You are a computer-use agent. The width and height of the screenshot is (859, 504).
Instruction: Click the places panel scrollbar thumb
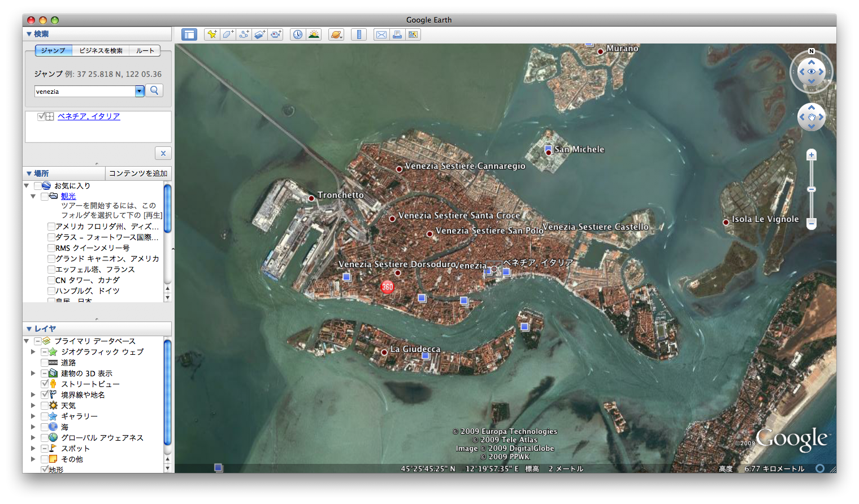tap(167, 207)
